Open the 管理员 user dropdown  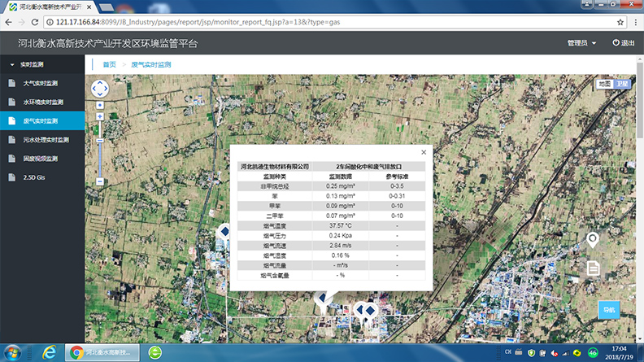(581, 43)
